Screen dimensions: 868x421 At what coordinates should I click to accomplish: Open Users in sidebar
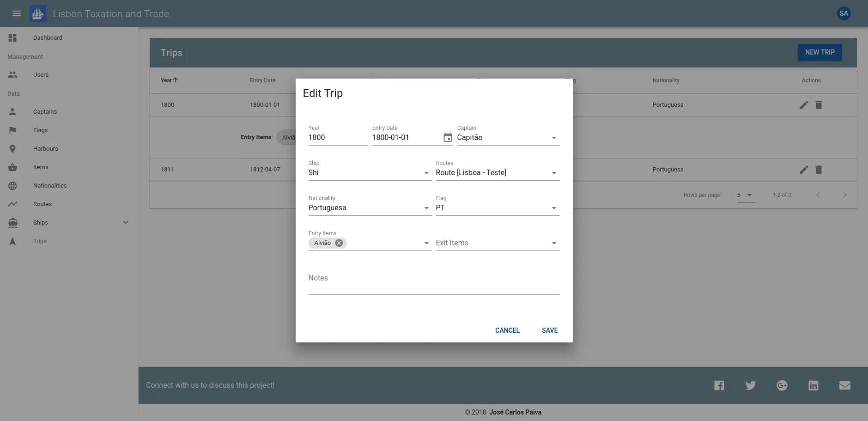point(41,75)
